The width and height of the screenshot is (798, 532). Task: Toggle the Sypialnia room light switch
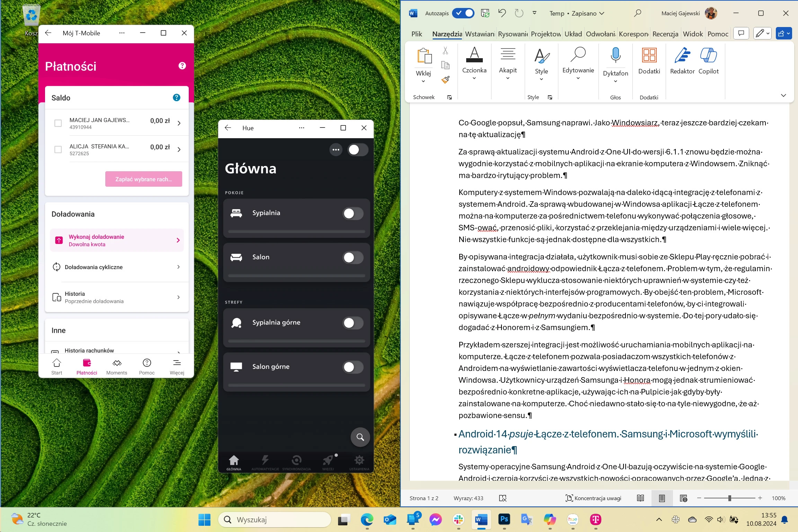353,213
